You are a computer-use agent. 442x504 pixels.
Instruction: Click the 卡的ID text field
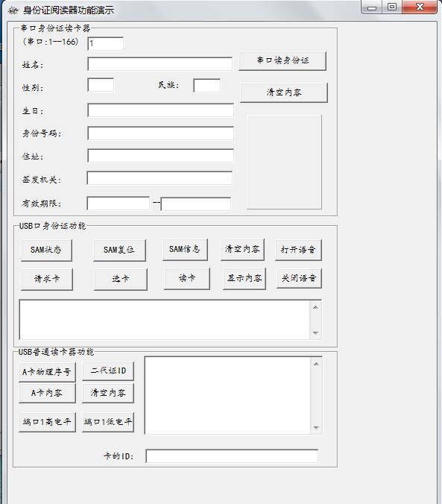pos(232,456)
